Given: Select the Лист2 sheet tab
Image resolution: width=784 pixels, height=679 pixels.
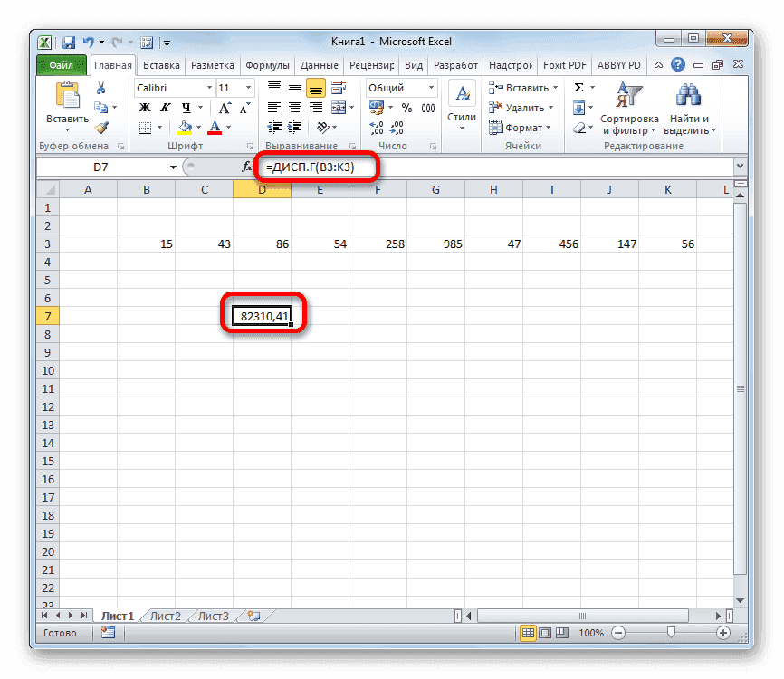Looking at the screenshot, I should [x=165, y=615].
